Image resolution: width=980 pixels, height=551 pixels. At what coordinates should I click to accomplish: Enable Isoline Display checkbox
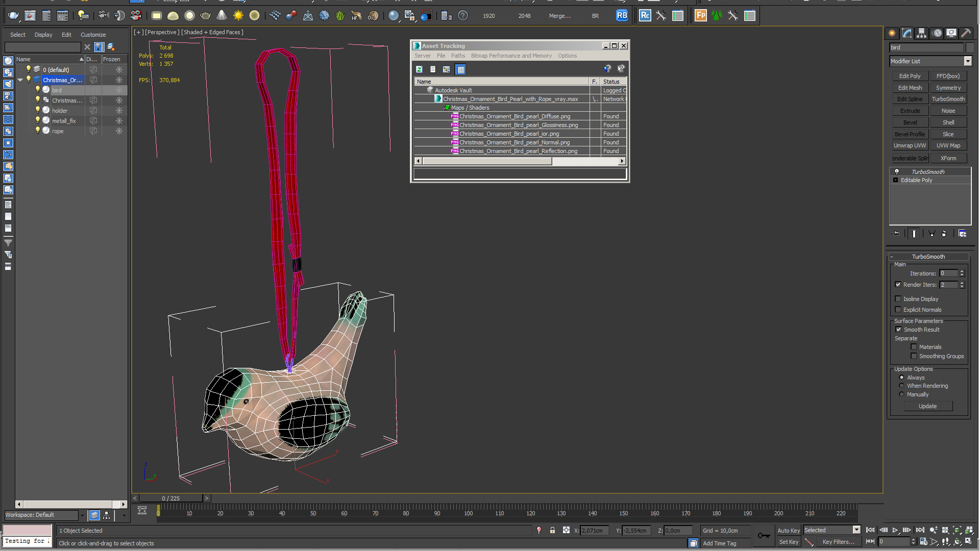pos(898,299)
